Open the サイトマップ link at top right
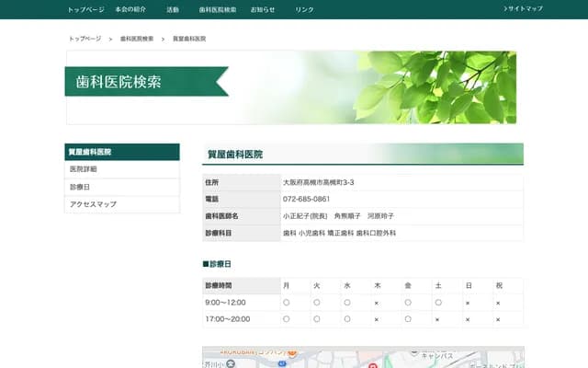 tap(524, 8)
